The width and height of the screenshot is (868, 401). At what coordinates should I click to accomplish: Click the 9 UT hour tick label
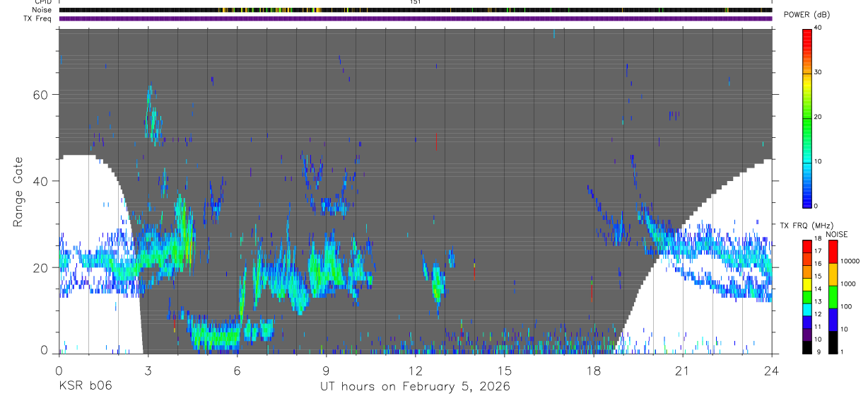(326, 370)
